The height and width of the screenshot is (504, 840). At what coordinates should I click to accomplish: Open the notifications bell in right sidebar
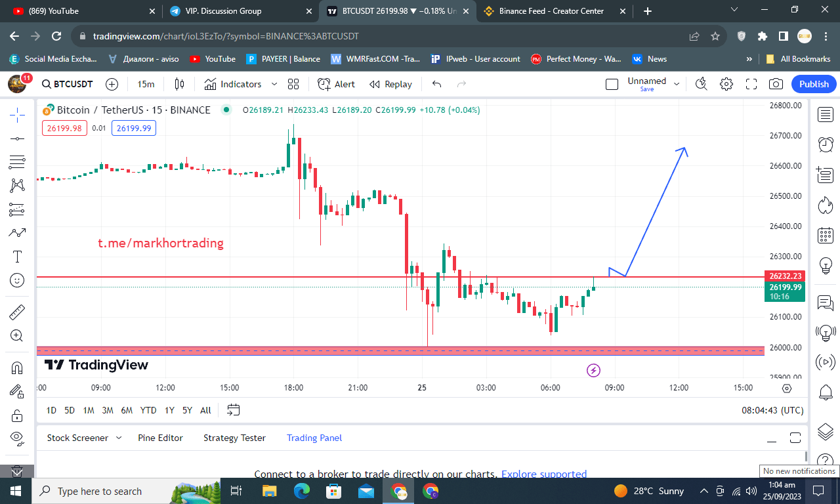point(825,392)
